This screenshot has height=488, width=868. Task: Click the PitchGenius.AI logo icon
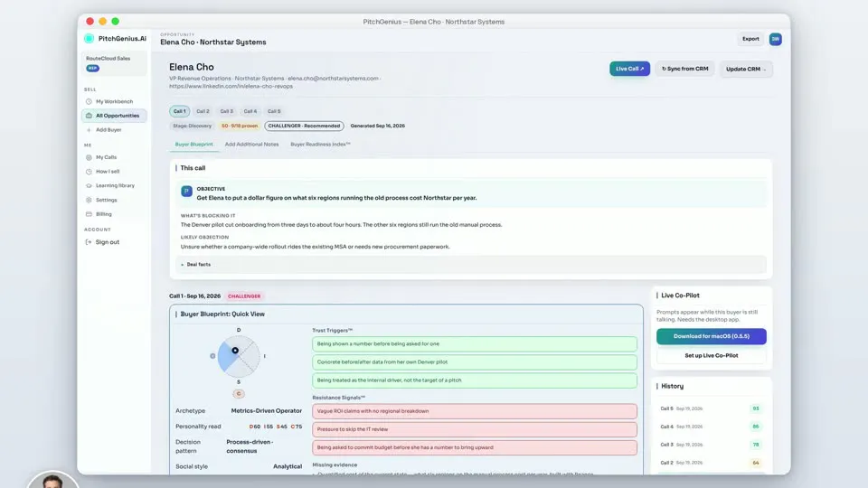click(90, 39)
